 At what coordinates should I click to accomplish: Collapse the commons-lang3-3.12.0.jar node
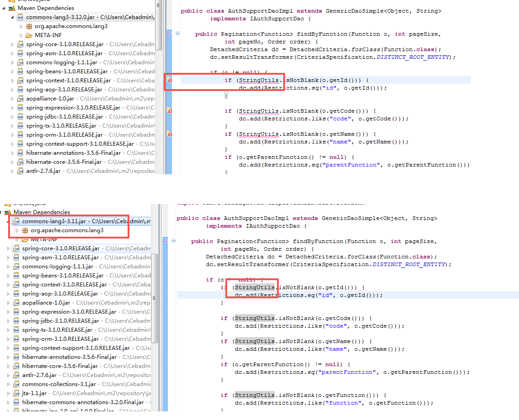[x=13, y=17]
